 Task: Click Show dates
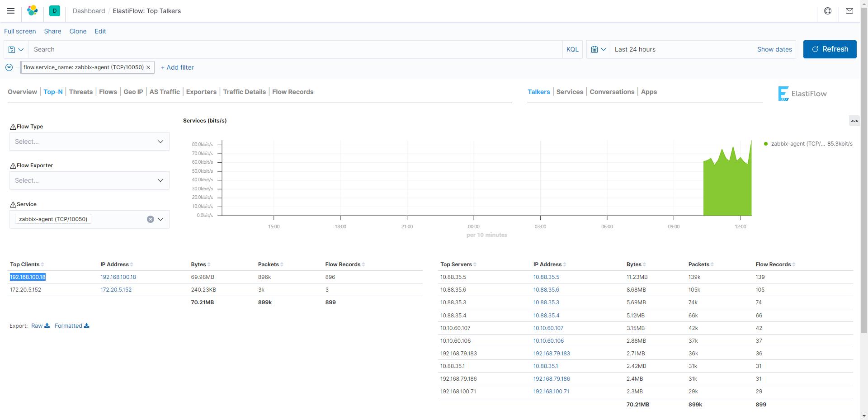774,49
